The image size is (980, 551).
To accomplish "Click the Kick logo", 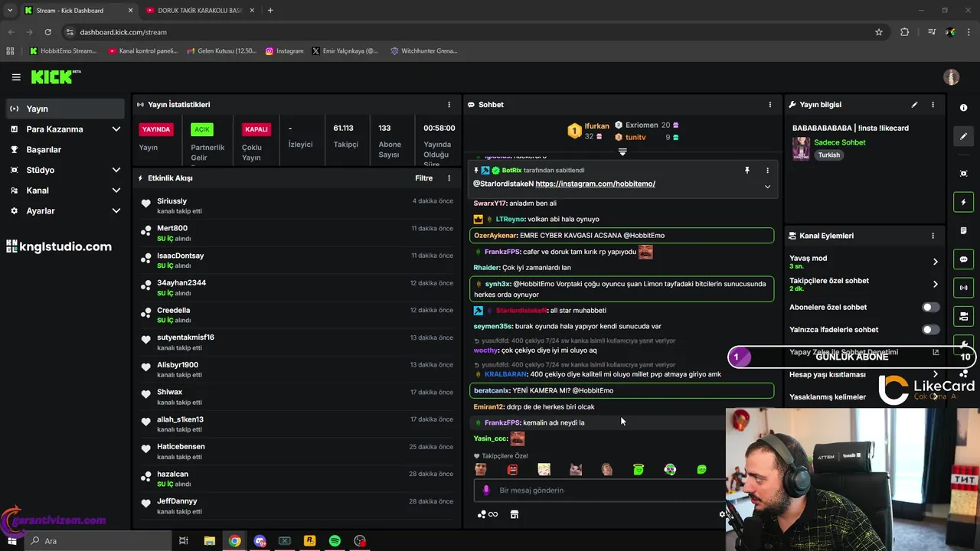I will (x=55, y=77).
